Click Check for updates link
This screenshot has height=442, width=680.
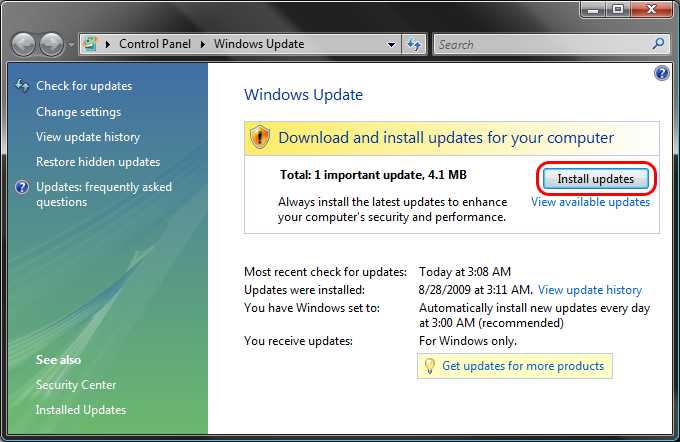tap(84, 86)
